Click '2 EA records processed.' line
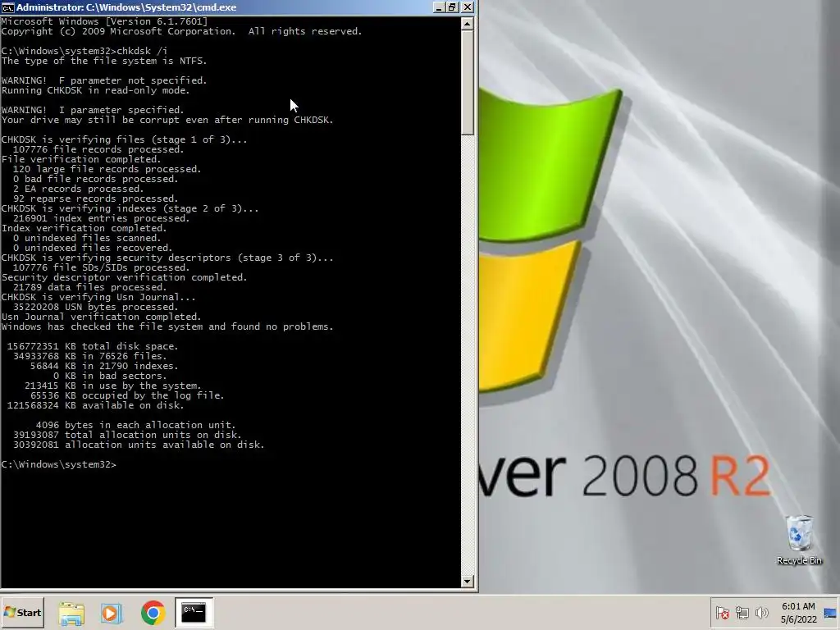The width and height of the screenshot is (840, 630). point(78,189)
